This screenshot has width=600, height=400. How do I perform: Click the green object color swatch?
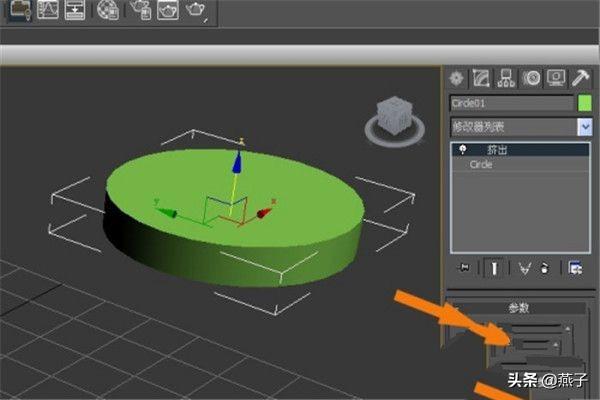[585, 103]
